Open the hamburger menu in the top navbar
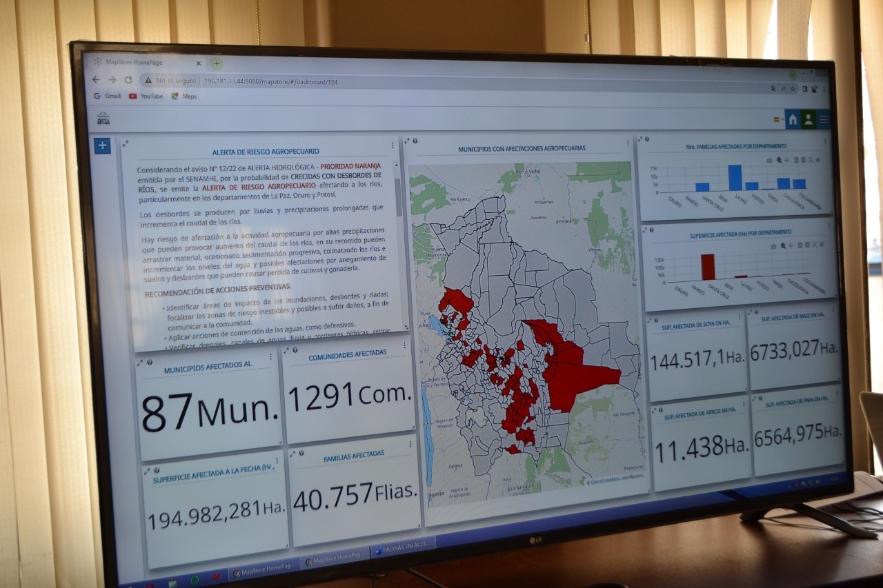The height and width of the screenshot is (588, 883). coord(823,119)
